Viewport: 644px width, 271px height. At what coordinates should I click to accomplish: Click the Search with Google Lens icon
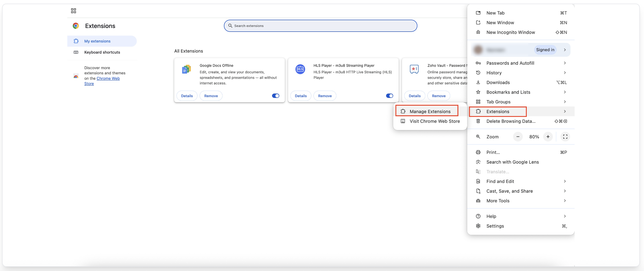[478, 162]
